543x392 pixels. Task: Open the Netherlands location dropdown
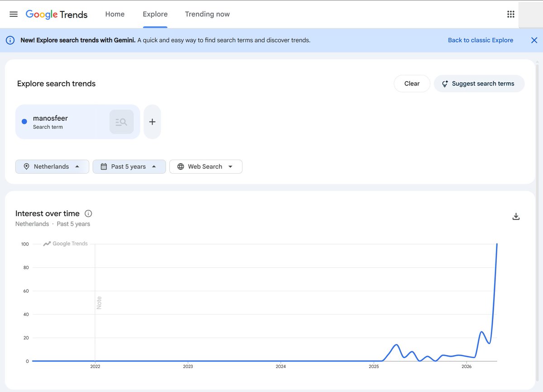tap(52, 166)
